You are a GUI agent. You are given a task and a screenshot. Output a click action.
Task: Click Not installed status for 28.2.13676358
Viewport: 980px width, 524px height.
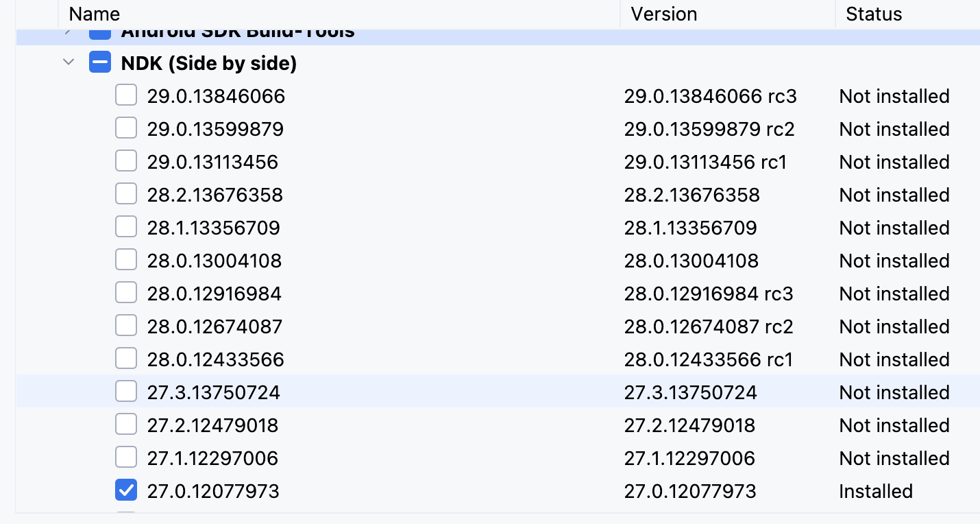894,195
